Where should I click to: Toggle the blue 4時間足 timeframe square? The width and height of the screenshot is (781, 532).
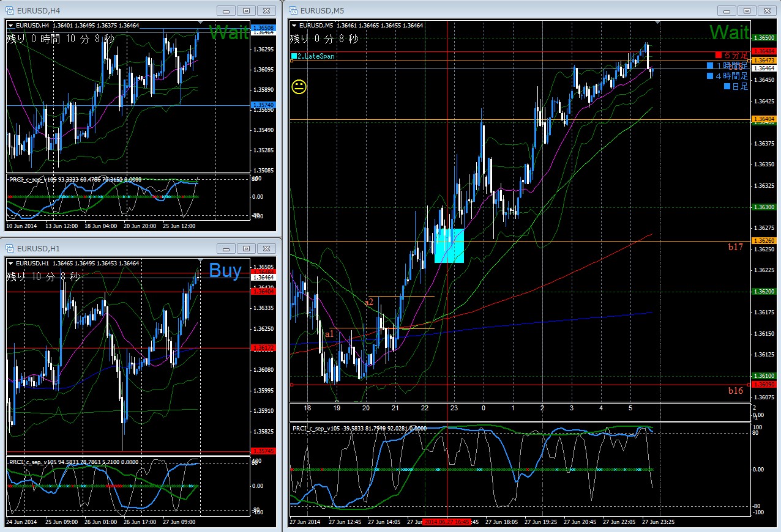click(x=709, y=76)
